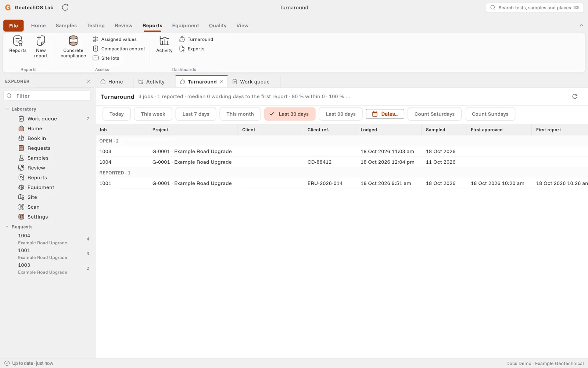
Task: Switch to the Review ribbon tab
Action: tap(123, 25)
